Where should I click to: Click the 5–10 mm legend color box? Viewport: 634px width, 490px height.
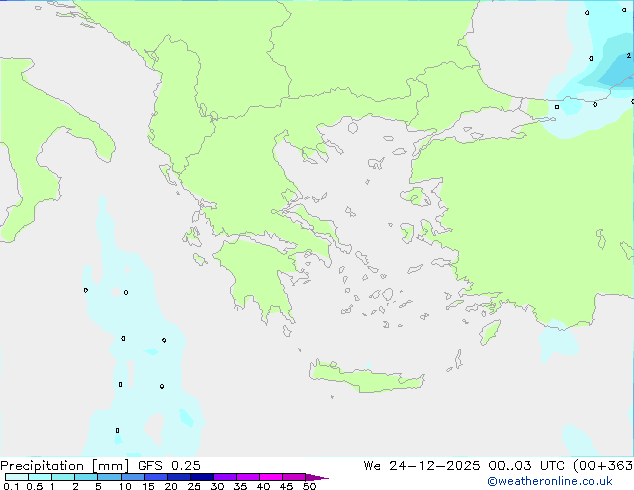[109, 477]
